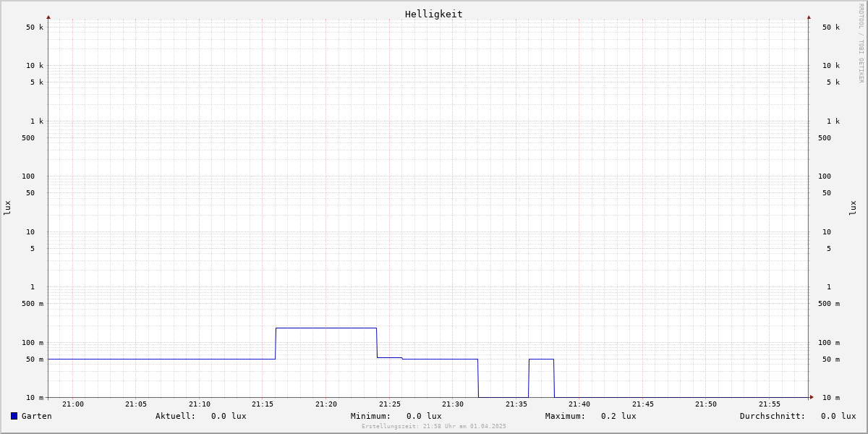This screenshot has height=434, width=868.
Task: Click the 21:00 time-axis label
Action: pos(73,404)
